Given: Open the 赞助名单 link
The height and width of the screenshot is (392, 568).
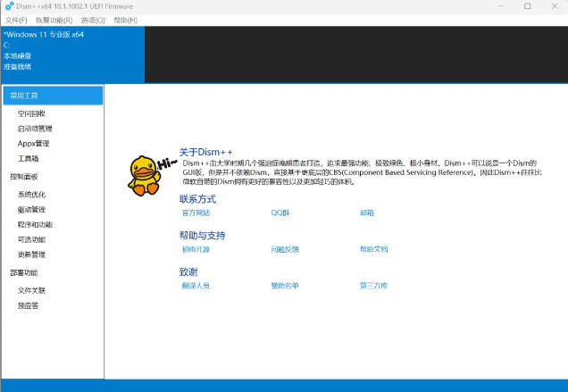Looking at the screenshot, I should (x=285, y=286).
